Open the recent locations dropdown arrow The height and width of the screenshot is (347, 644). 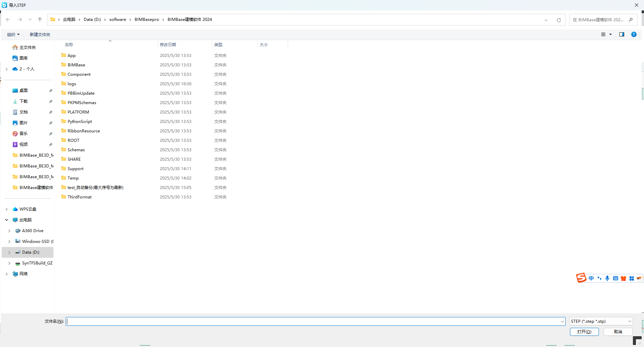click(x=30, y=20)
